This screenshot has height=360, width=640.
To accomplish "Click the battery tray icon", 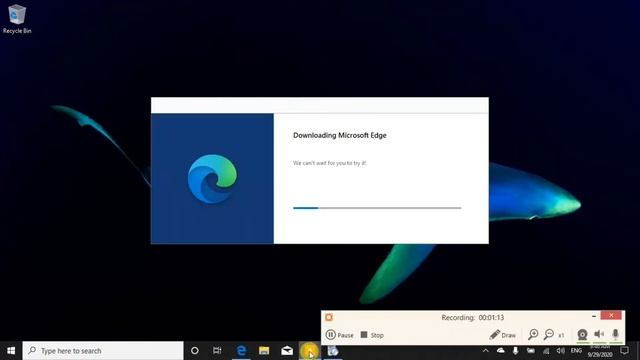I will [531, 351].
